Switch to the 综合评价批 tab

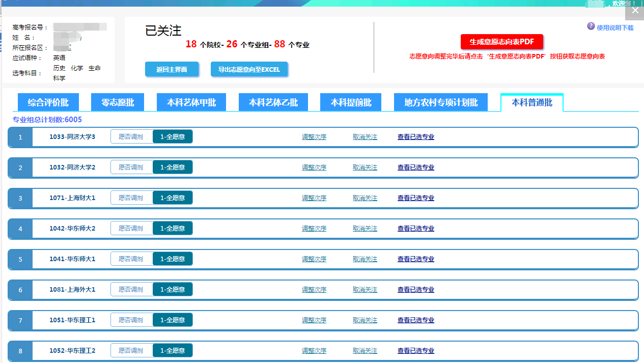(48, 102)
